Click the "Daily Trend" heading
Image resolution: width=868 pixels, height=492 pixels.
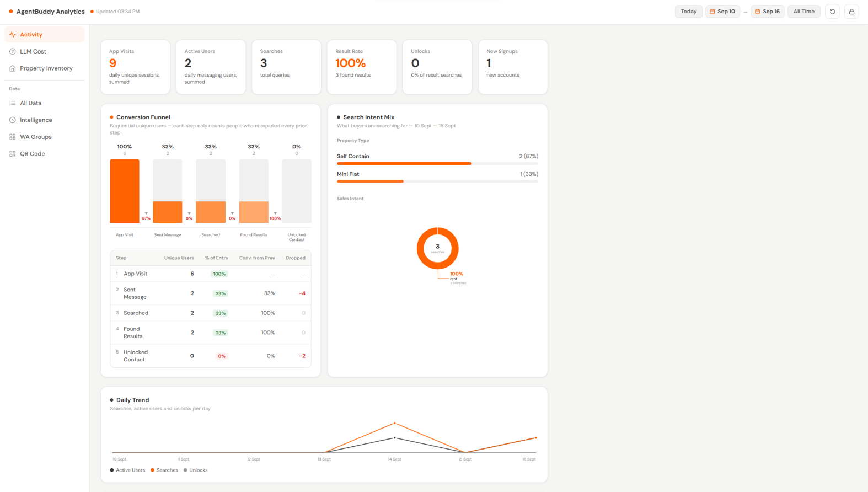coord(133,400)
